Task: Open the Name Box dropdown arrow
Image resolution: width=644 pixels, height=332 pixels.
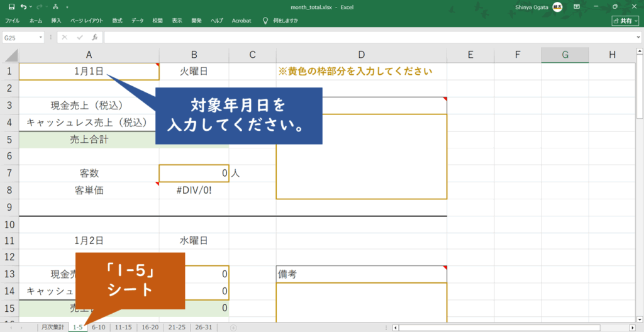Action: pyautogui.click(x=41, y=38)
